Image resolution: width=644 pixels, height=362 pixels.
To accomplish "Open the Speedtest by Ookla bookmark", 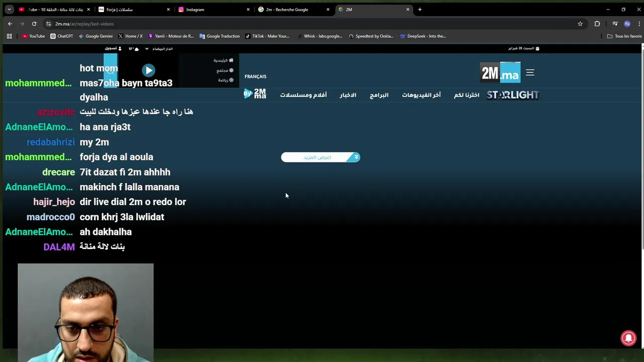I will click(371, 36).
